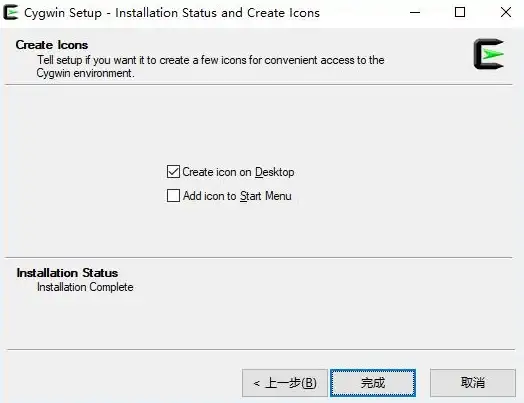Click the 'Create Icons' heading
This screenshot has height=403, width=524.
(x=52, y=45)
